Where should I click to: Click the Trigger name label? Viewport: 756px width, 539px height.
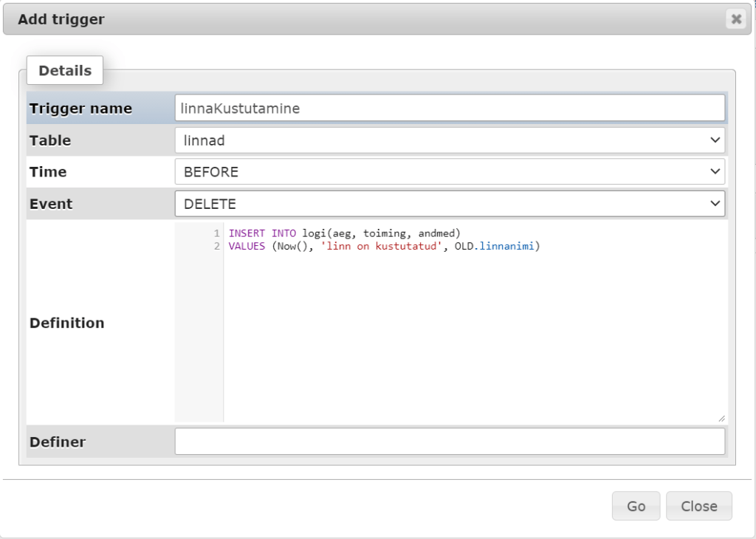tap(80, 109)
